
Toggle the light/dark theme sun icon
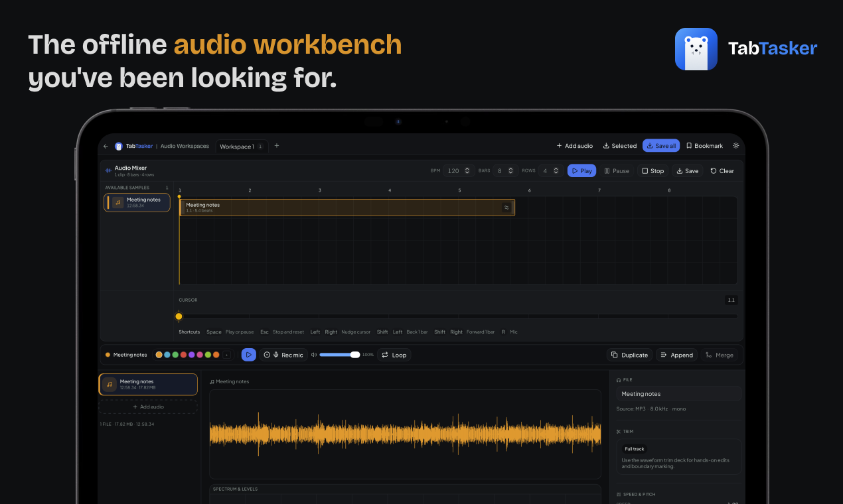(735, 146)
